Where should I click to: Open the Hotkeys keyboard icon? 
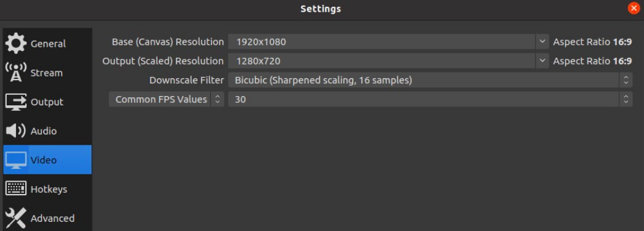tap(16, 188)
